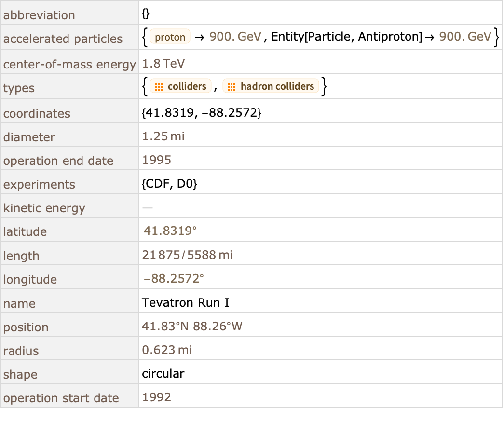
Task: Select the 41.83°N 88.26°W position value
Action: coord(192,327)
